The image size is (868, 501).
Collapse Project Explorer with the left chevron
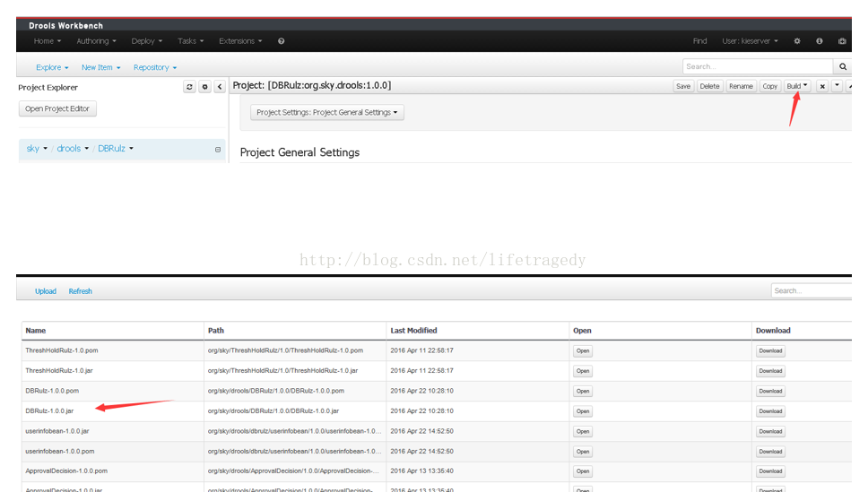tap(220, 87)
